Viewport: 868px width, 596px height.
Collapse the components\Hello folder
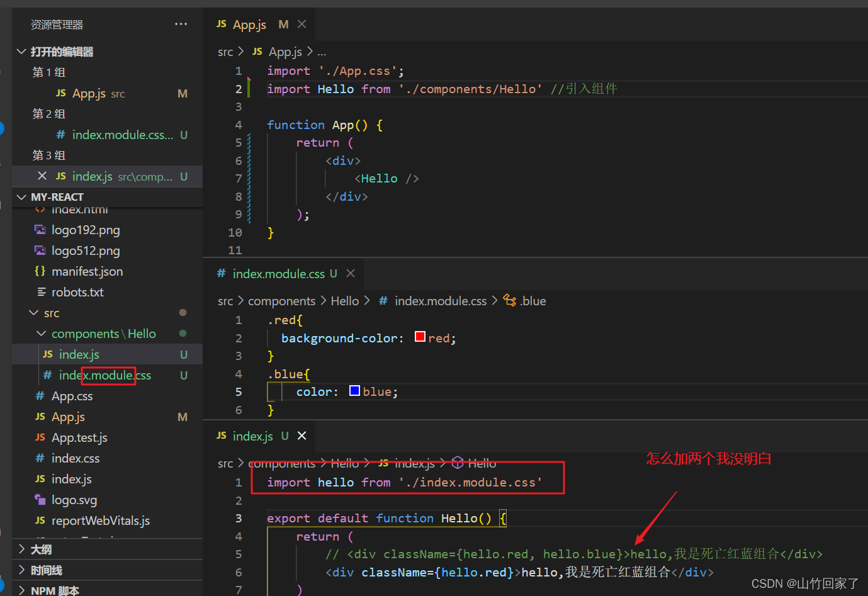click(41, 334)
